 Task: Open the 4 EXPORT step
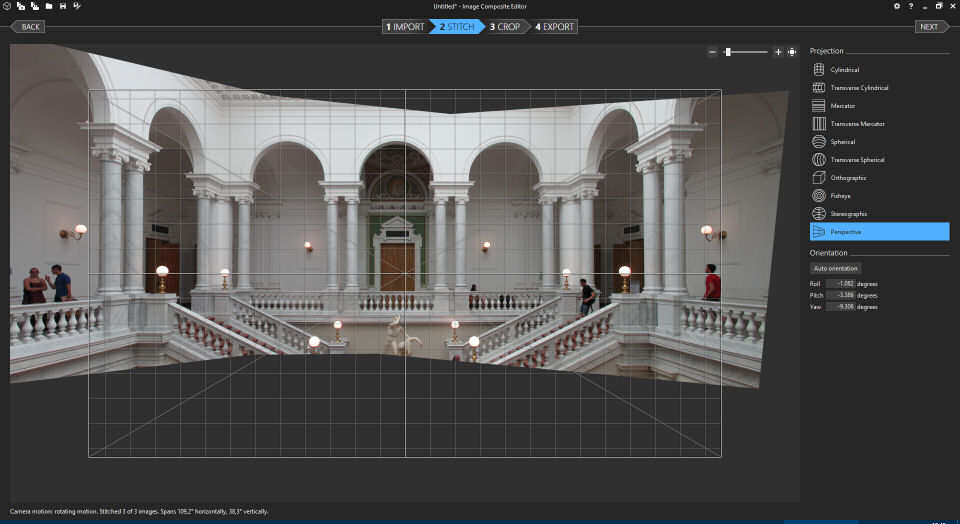coord(555,27)
